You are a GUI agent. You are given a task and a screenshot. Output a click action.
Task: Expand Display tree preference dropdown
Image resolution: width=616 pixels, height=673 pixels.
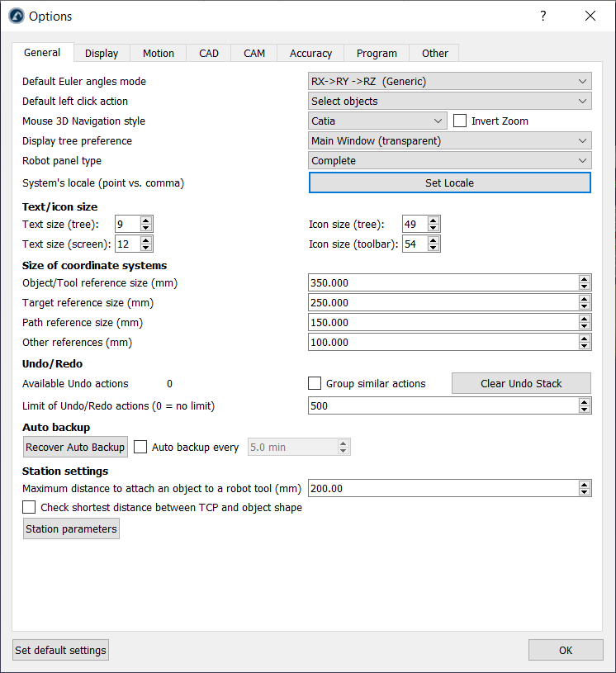(x=449, y=140)
